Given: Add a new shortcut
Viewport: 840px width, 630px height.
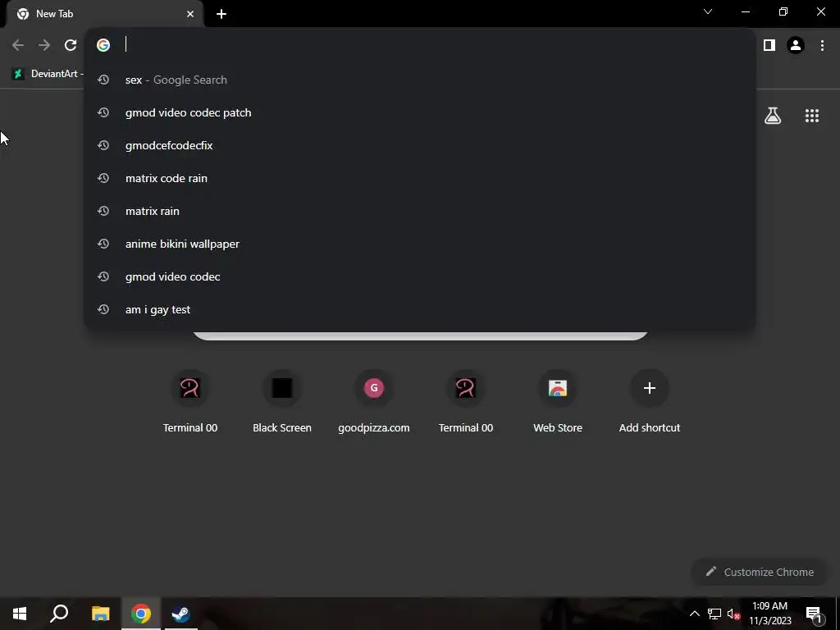Looking at the screenshot, I should (650, 402).
